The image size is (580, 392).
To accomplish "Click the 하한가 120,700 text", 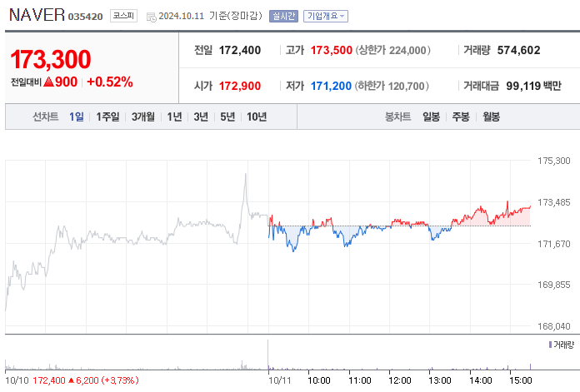I will click(392, 86).
